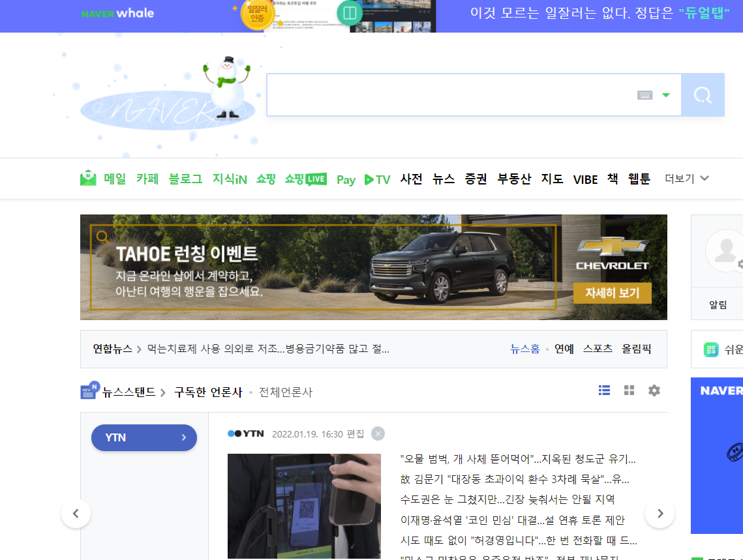Click the Whale dual-tab icon
Image resolution: width=743 pixels, height=560 pixels.
click(350, 13)
